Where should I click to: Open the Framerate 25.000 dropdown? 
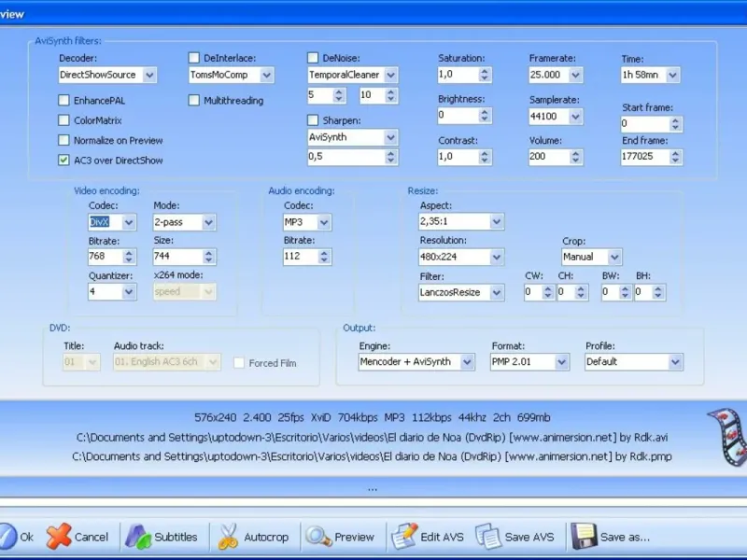pos(575,75)
